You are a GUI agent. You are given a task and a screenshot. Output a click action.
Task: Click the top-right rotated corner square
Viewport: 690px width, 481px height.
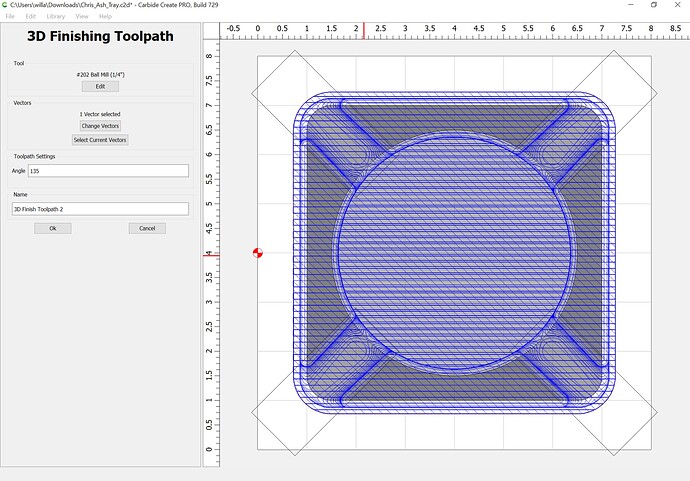(634, 78)
